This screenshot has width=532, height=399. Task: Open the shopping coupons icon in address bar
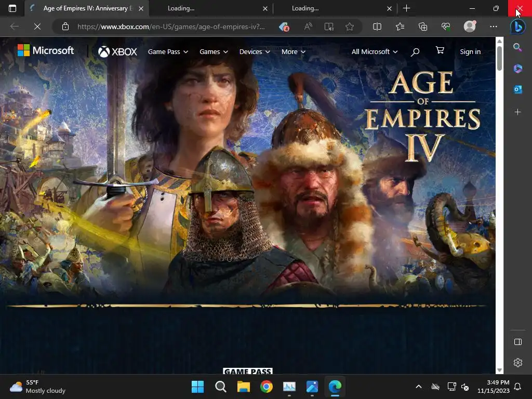coord(284,26)
